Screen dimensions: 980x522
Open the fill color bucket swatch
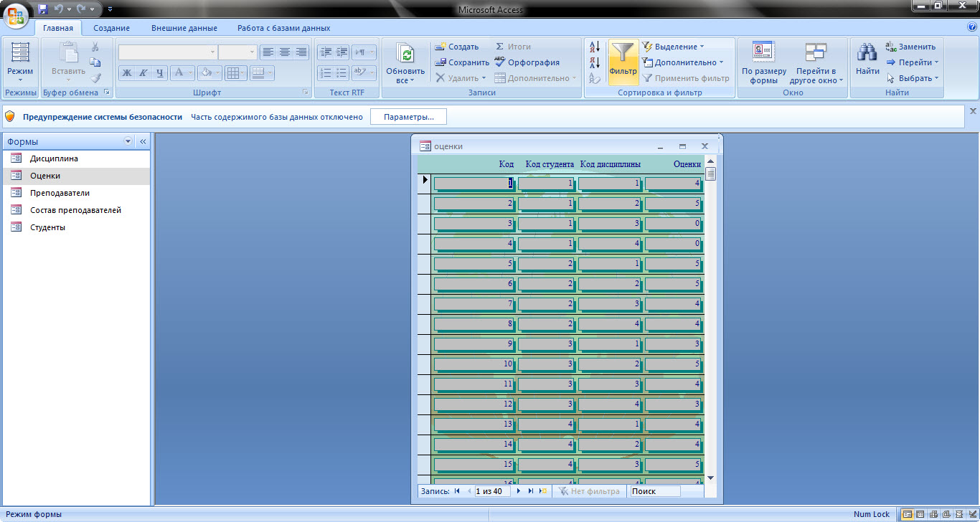209,72
